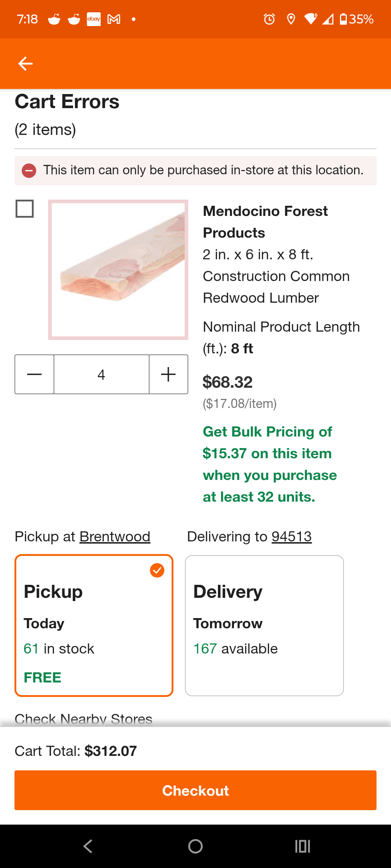391x868 pixels.
Task: Open the Mendocino Forest Products title
Action: pyautogui.click(x=265, y=221)
